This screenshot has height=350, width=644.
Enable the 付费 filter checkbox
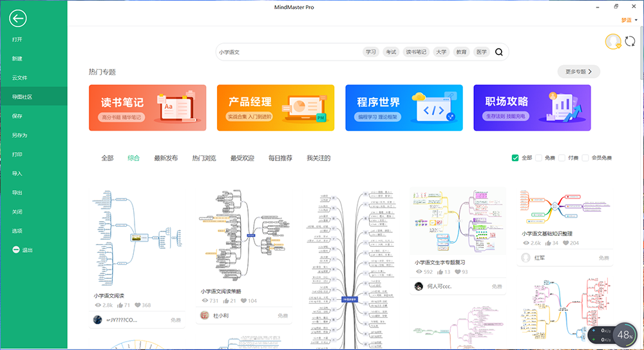click(562, 158)
